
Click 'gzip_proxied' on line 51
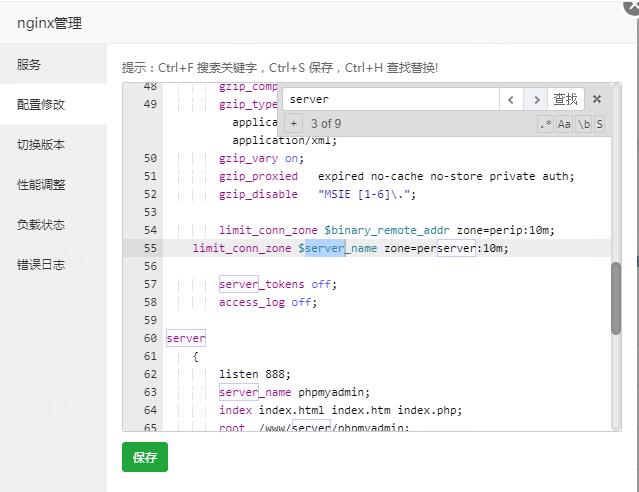[258, 176]
